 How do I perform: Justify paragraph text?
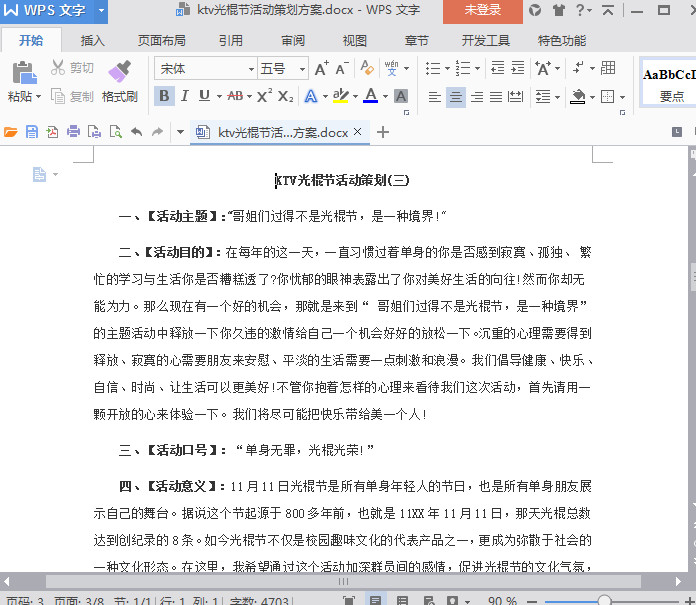(496, 96)
